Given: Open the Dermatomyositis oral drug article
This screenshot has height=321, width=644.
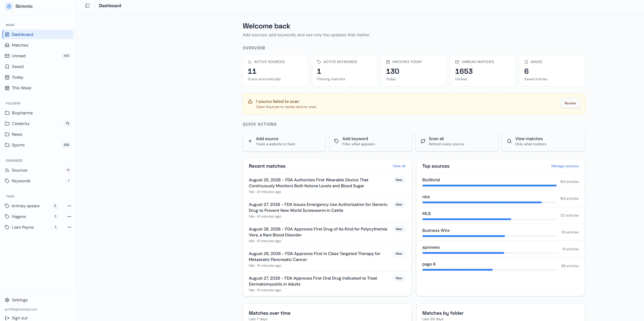Looking at the screenshot, I should tap(327, 284).
